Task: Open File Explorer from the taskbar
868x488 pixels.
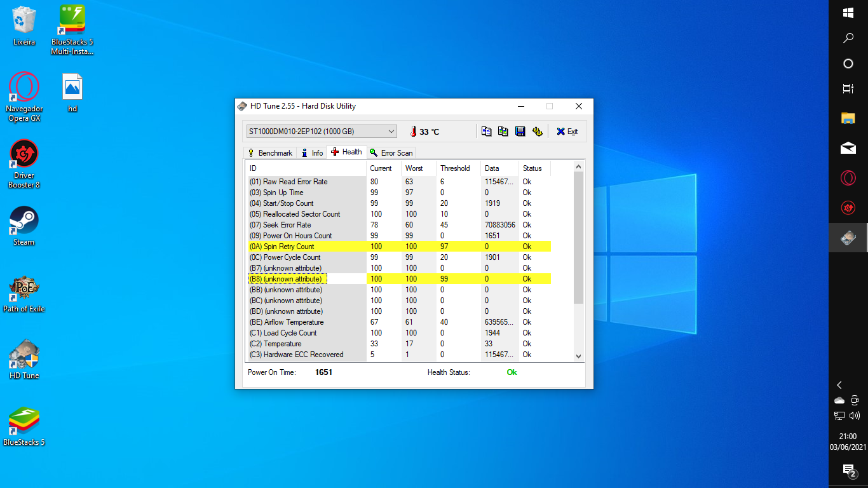Action: tap(848, 118)
